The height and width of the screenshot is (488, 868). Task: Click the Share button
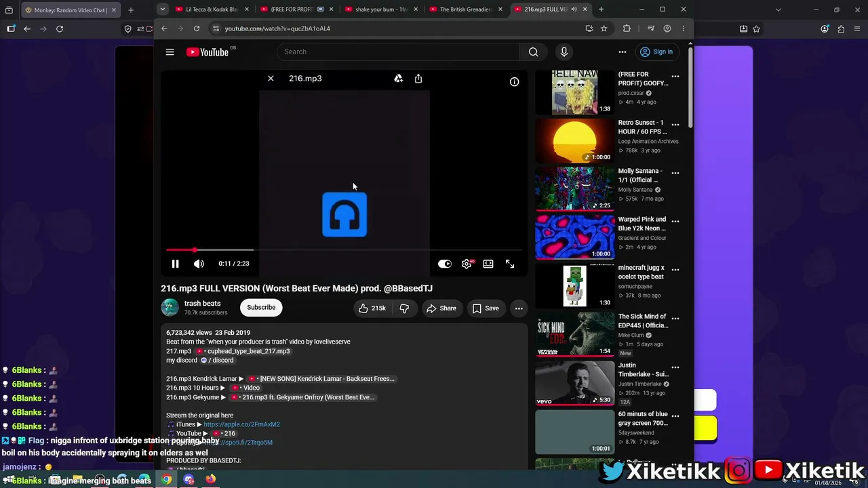(x=441, y=308)
